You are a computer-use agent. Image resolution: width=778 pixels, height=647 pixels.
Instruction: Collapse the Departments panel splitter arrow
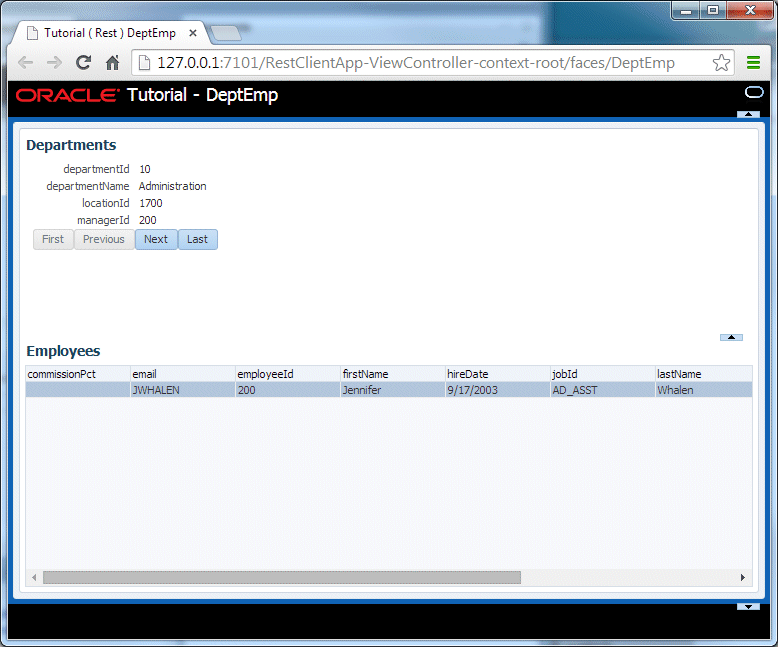[731, 337]
